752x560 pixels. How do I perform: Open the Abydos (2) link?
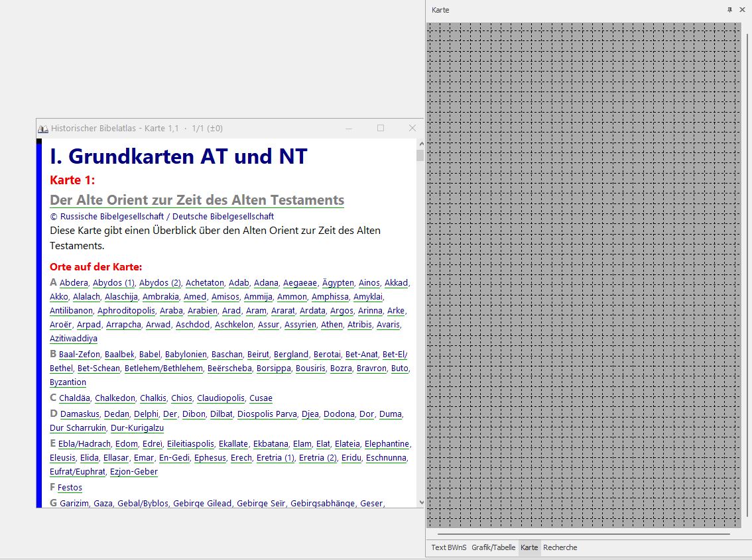click(160, 283)
